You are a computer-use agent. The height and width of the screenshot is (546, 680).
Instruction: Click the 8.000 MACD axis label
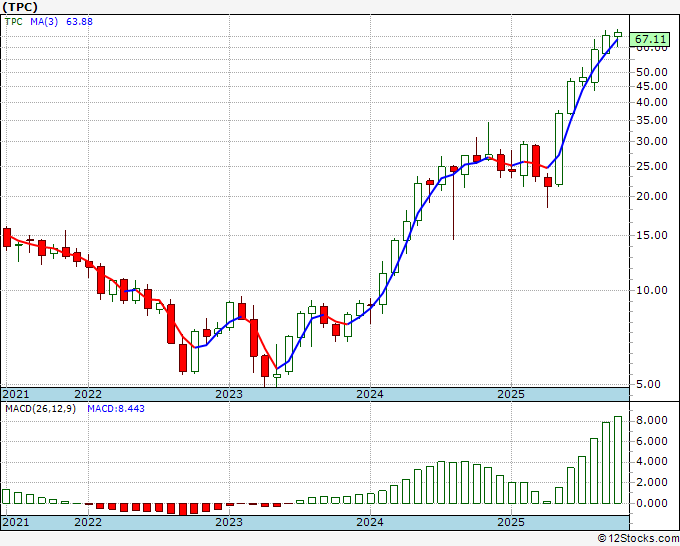point(652,420)
